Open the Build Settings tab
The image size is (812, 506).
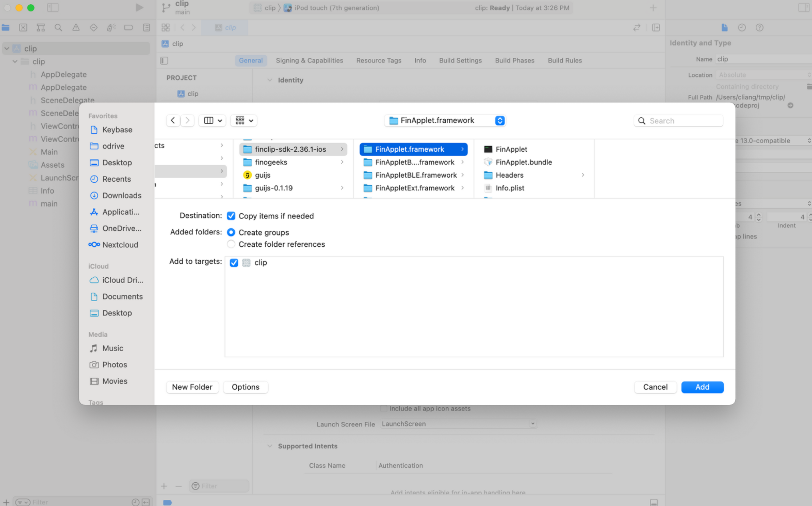461,60
